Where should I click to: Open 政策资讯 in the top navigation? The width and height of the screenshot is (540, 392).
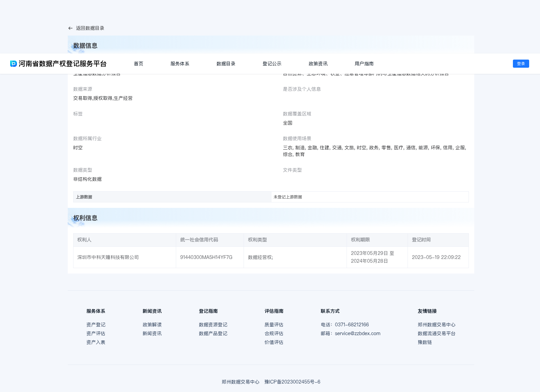pos(318,64)
